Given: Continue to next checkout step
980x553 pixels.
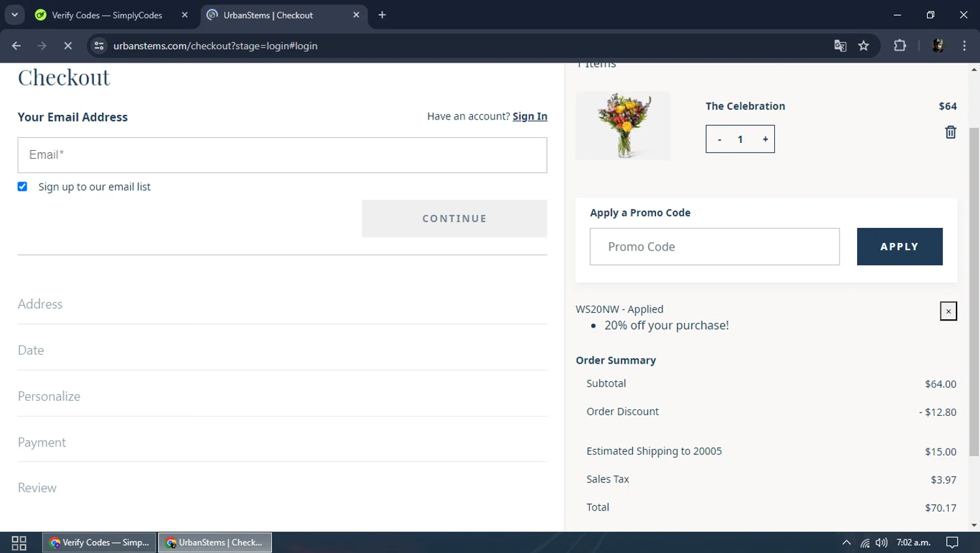Looking at the screenshot, I should pyautogui.click(x=454, y=219).
